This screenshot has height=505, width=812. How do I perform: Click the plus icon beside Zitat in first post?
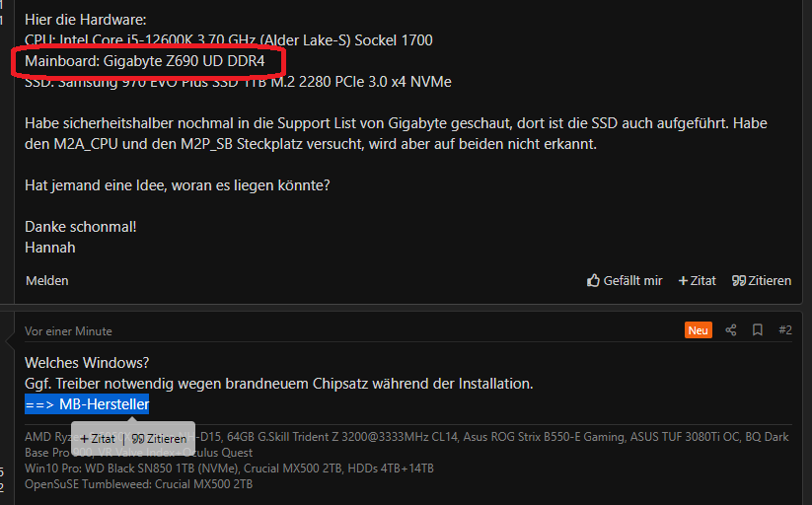click(x=683, y=281)
